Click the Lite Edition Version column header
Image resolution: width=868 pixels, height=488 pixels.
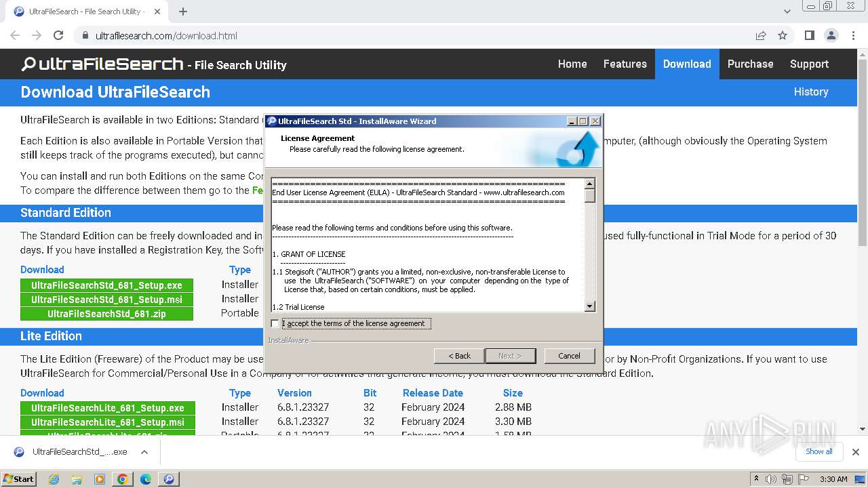pyautogui.click(x=294, y=393)
